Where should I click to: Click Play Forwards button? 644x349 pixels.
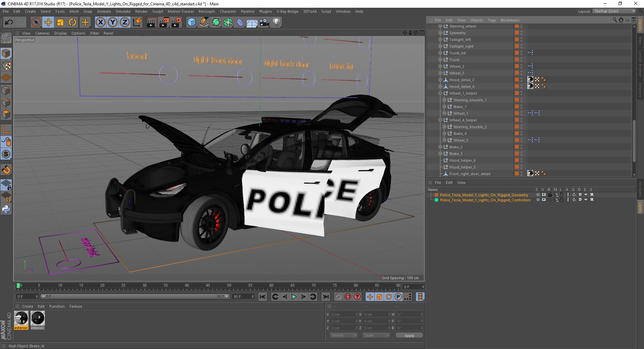(294, 297)
